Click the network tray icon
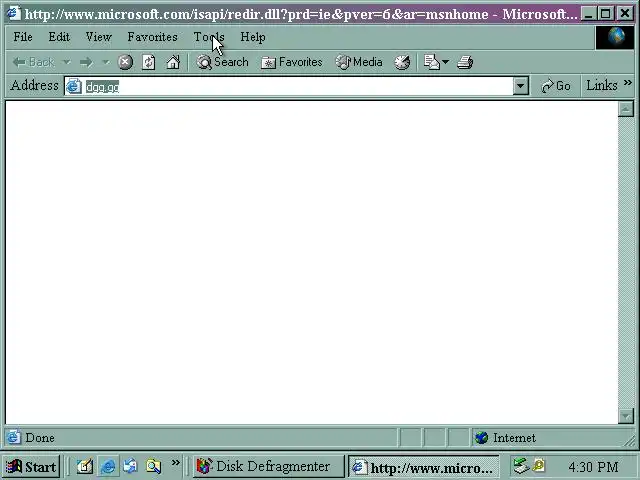This screenshot has width=640, height=480. click(x=520, y=466)
